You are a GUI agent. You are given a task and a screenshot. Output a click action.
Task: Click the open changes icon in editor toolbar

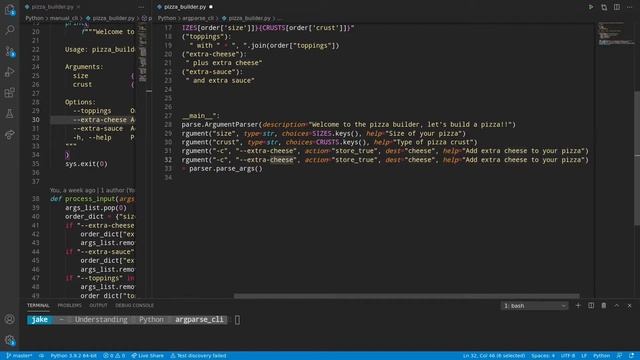pos(604,7)
